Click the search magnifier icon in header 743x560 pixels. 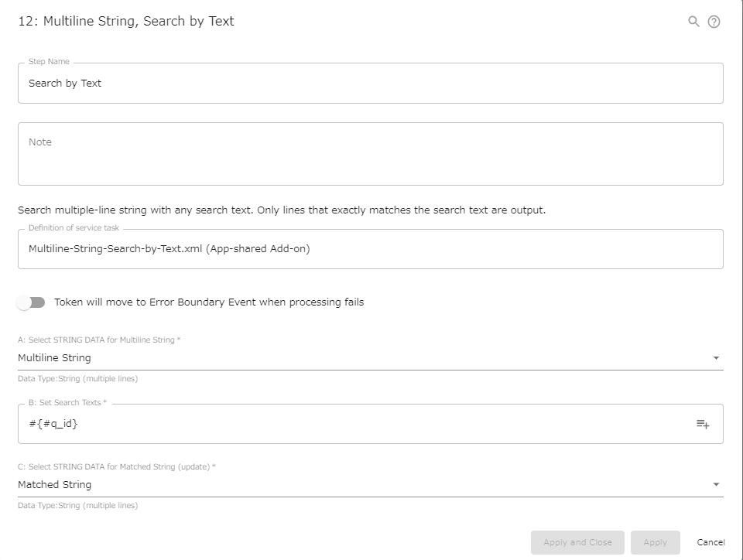(693, 22)
